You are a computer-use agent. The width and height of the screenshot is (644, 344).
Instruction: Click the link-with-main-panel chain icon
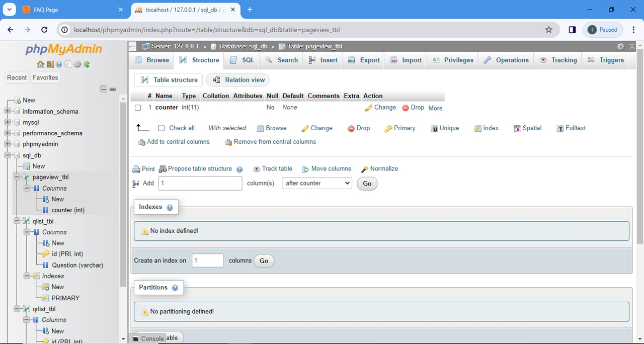(113, 89)
